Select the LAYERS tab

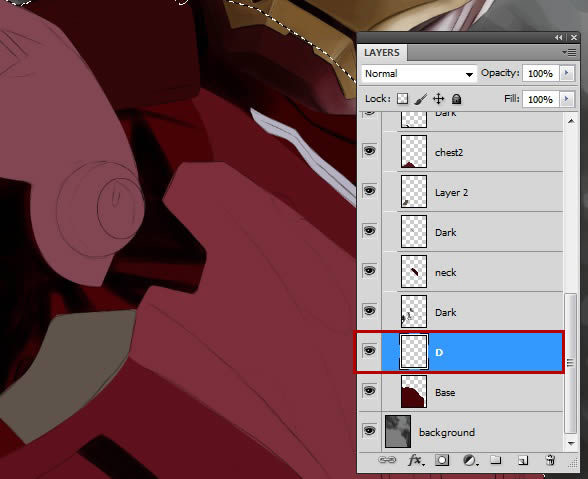pos(382,53)
